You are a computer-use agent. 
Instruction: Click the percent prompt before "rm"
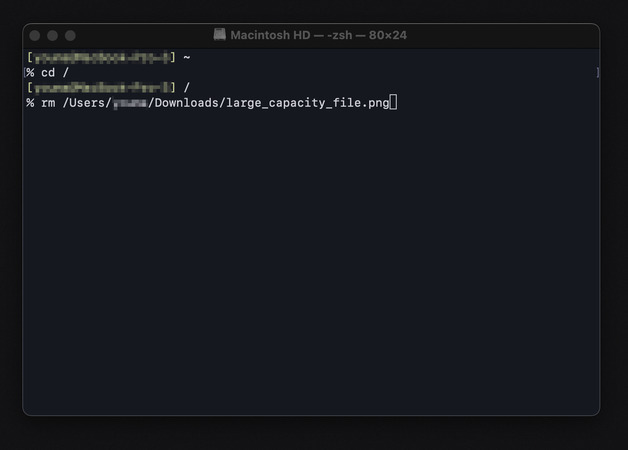(30, 102)
